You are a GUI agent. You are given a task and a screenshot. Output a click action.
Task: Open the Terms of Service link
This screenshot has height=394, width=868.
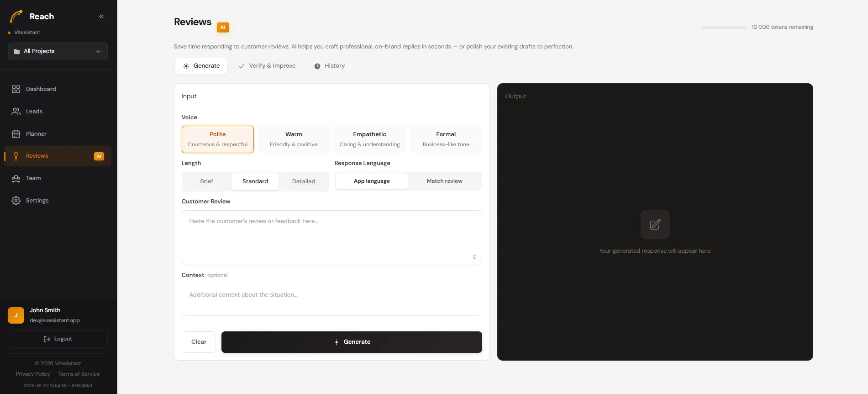click(79, 374)
